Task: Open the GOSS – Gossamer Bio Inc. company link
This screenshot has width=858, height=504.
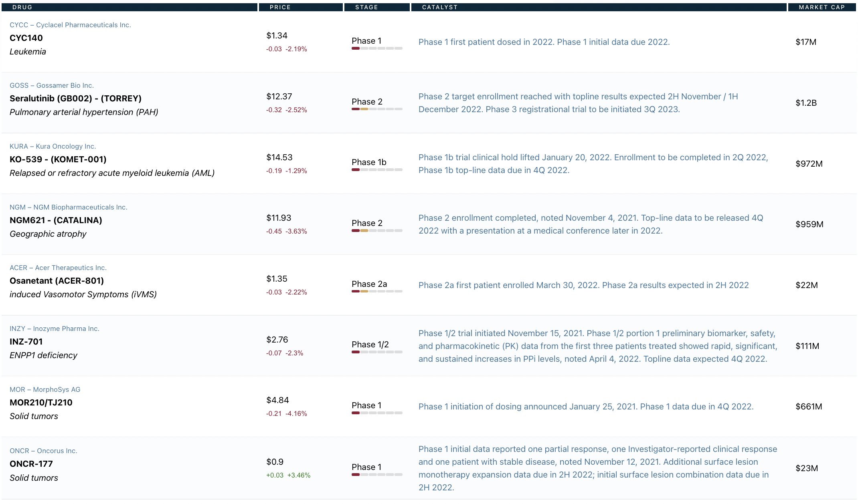Action: click(51, 85)
